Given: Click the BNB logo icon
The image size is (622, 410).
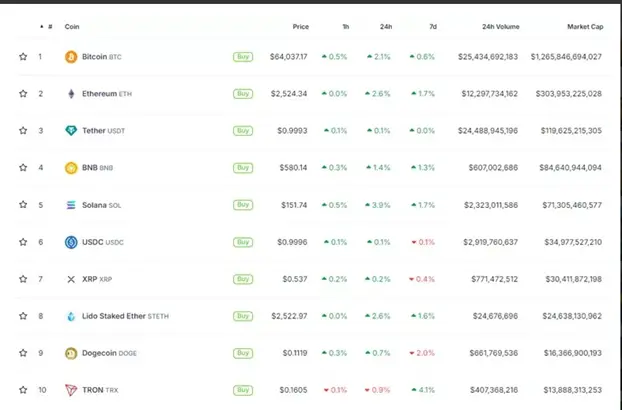Looking at the screenshot, I should click(71, 168).
